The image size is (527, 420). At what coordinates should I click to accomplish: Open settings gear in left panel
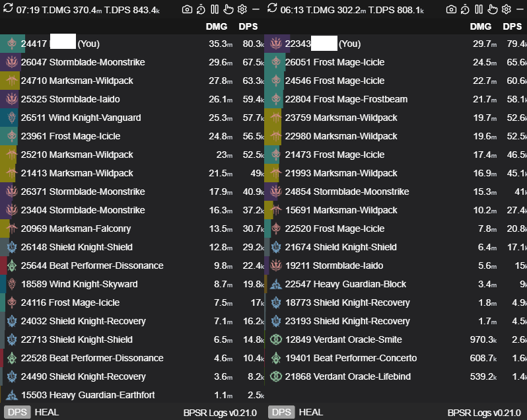(x=242, y=9)
